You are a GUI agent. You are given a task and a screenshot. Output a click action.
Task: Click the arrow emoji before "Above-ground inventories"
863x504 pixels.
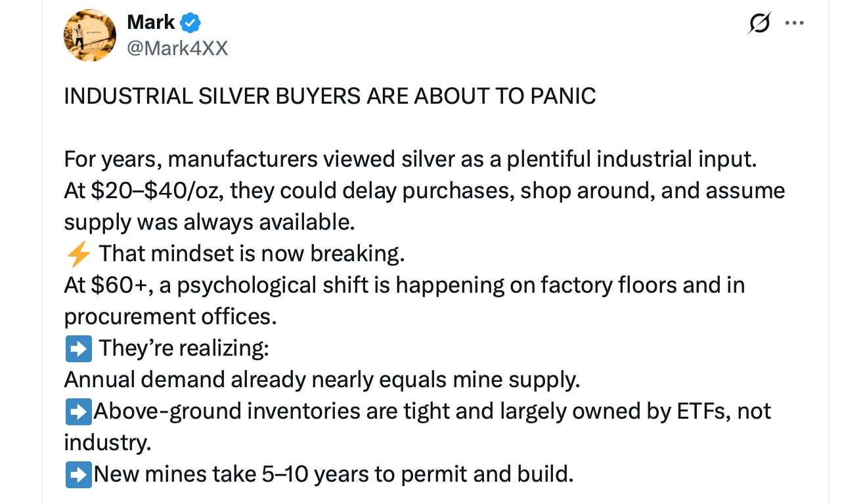coord(78,411)
